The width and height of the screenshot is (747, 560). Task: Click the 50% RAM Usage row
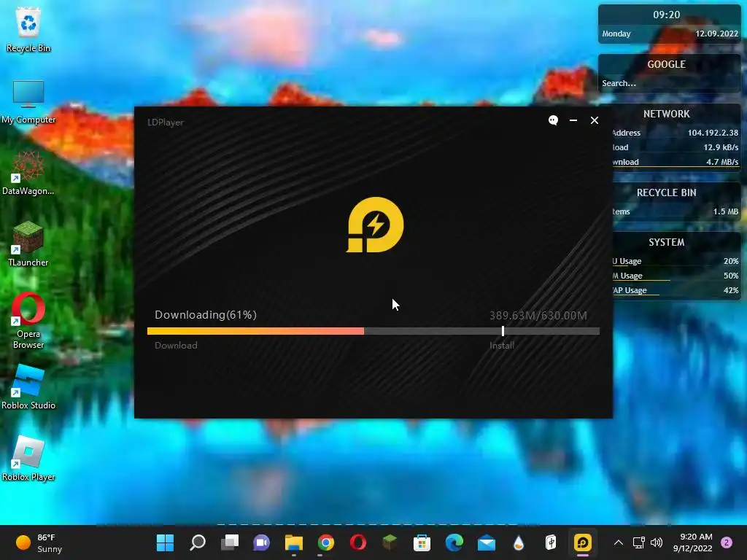click(676, 276)
